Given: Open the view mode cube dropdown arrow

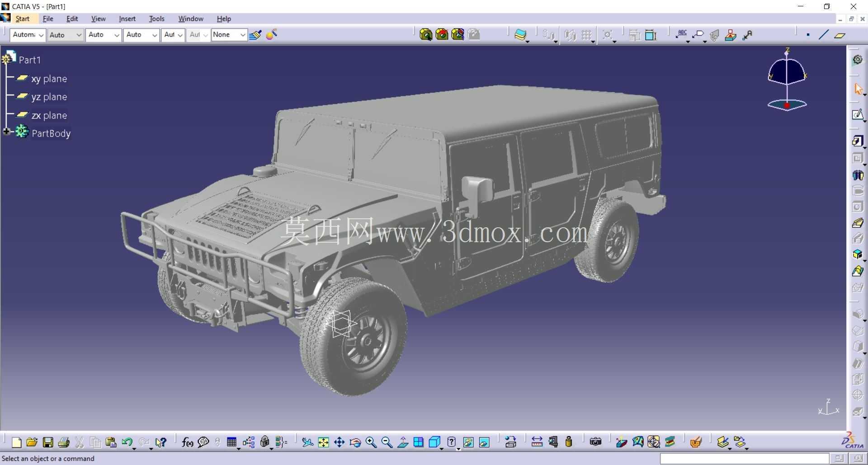Looking at the screenshot, I should click(442, 448).
